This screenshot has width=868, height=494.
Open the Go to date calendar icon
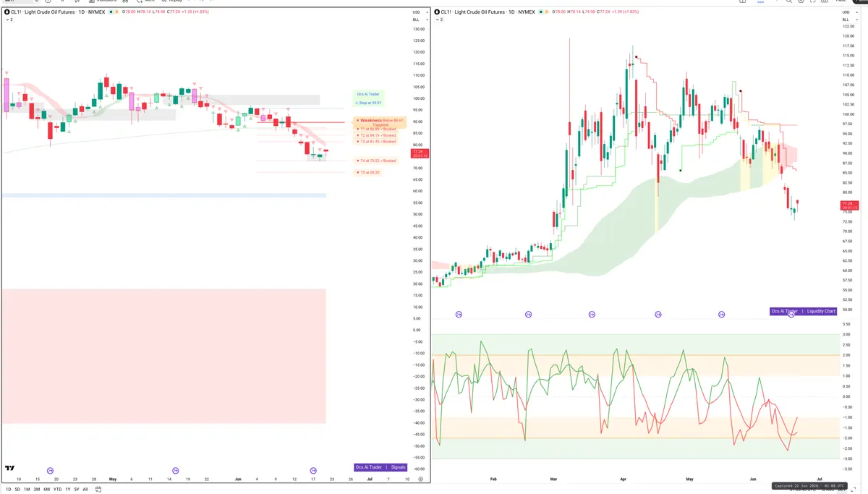(98, 490)
